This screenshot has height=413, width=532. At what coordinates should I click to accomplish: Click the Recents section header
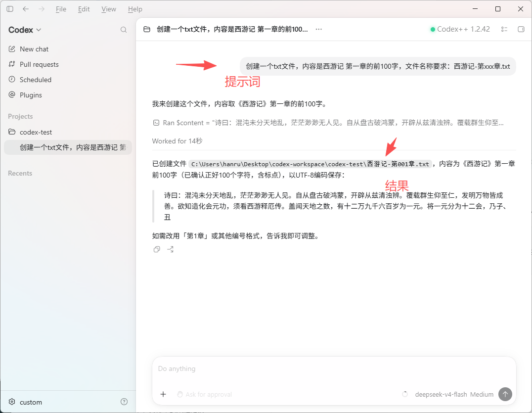(20, 173)
